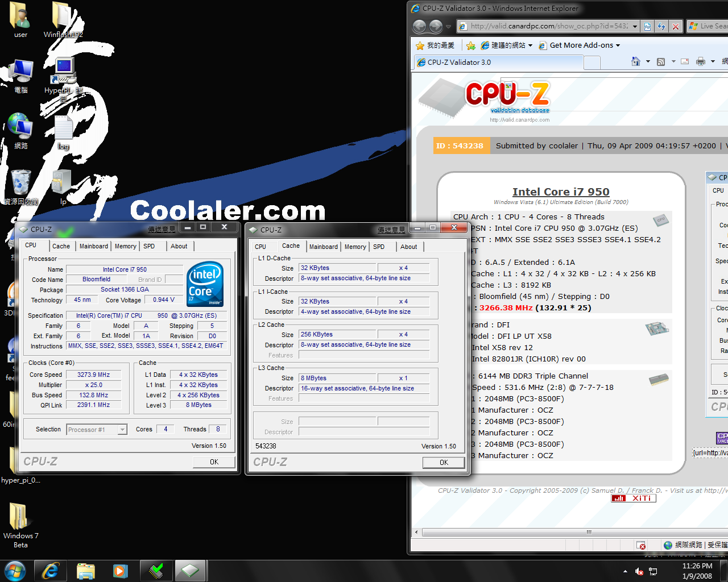The width and height of the screenshot is (728, 582).
Task: Click the CPU-Z chip button on taskbar
Action: [x=191, y=571]
